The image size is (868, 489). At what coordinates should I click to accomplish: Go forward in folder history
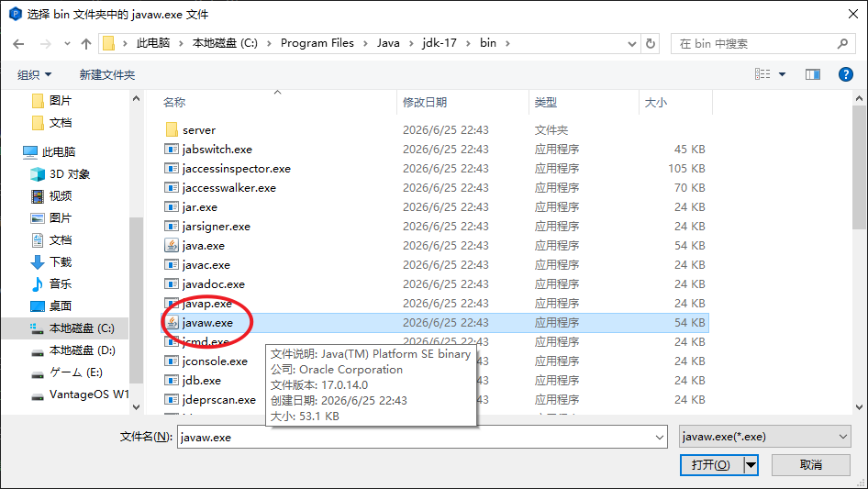point(46,44)
